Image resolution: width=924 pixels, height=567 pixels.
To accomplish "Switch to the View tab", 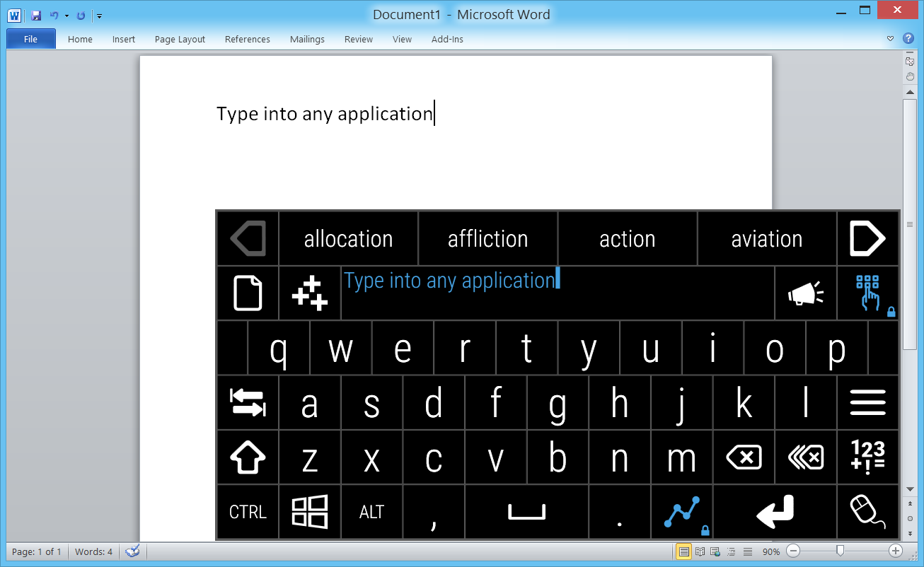I will 402,40.
